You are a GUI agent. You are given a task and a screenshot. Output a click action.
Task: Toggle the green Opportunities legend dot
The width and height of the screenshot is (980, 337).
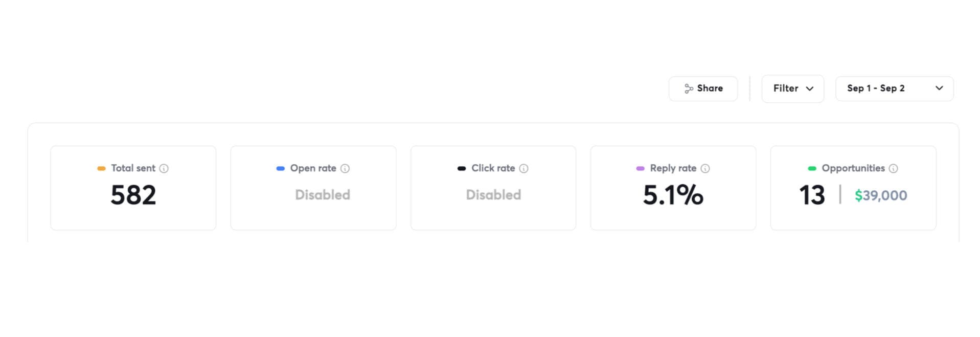(x=811, y=168)
